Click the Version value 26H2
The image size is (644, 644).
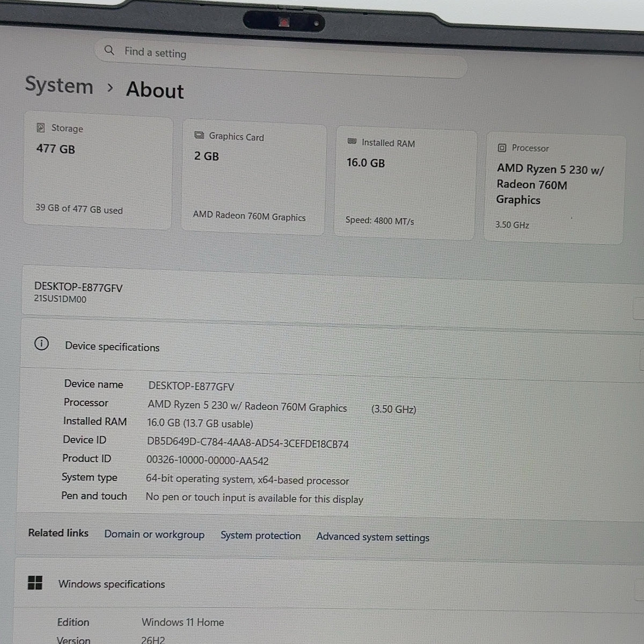pyautogui.click(x=153, y=640)
